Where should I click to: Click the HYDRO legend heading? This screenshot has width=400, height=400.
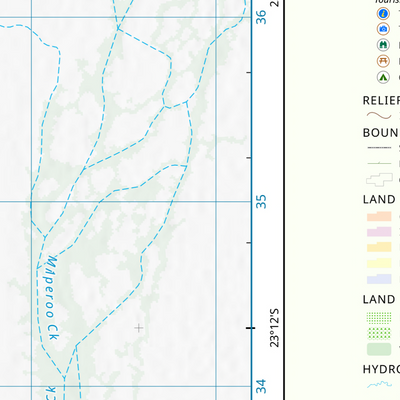(381, 369)
